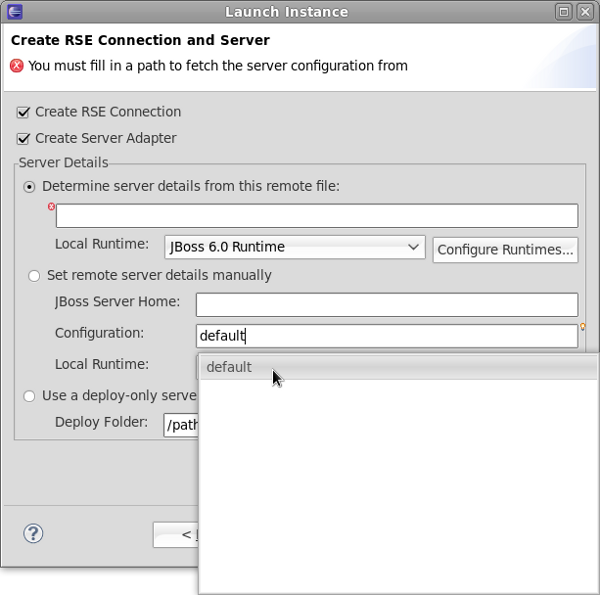Open help via question mark icon
Viewport: 600px width, 595px height.
(33, 533)
